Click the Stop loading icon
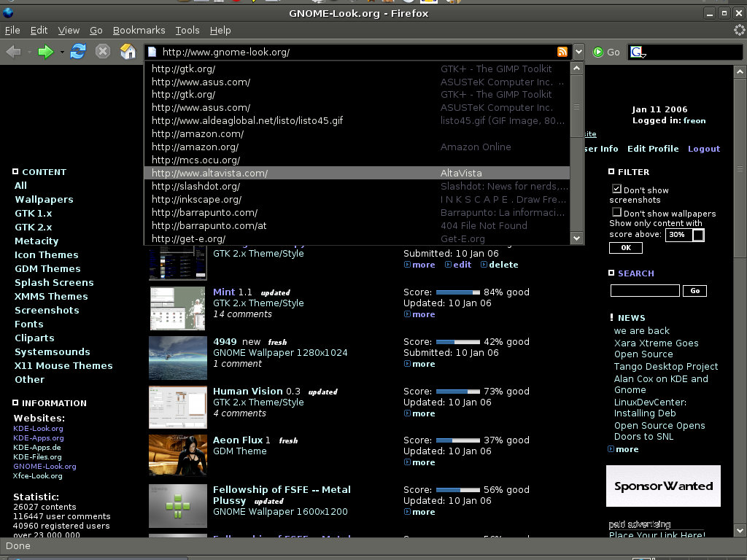 click(103, 52)
